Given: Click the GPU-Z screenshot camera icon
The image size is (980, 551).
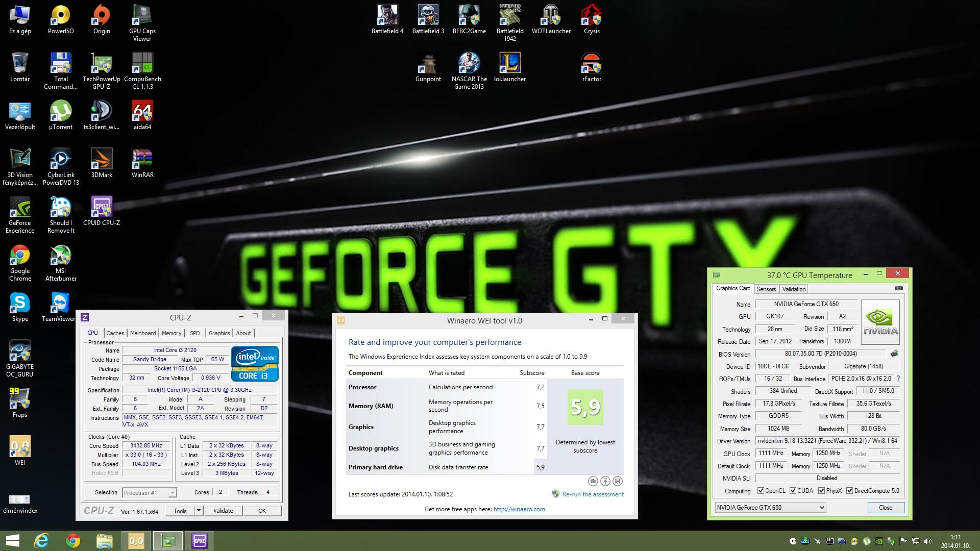Looking at the screenshot, I should (899, 288).
